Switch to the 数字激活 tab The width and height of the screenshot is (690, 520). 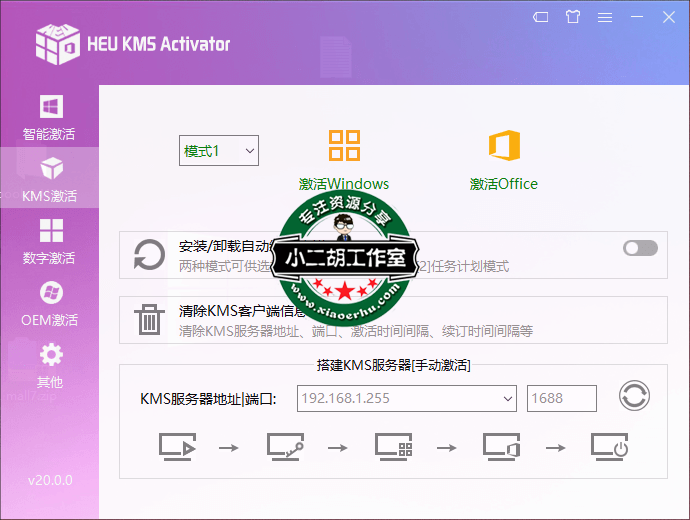(49, 242)
